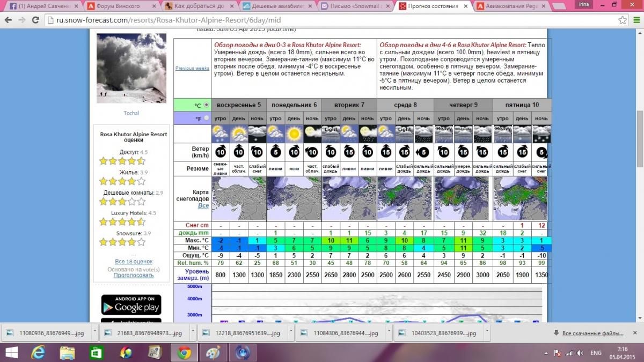Click the 'понедельник 6' day header
Screen dimensions: 644x362
[294, 105]
